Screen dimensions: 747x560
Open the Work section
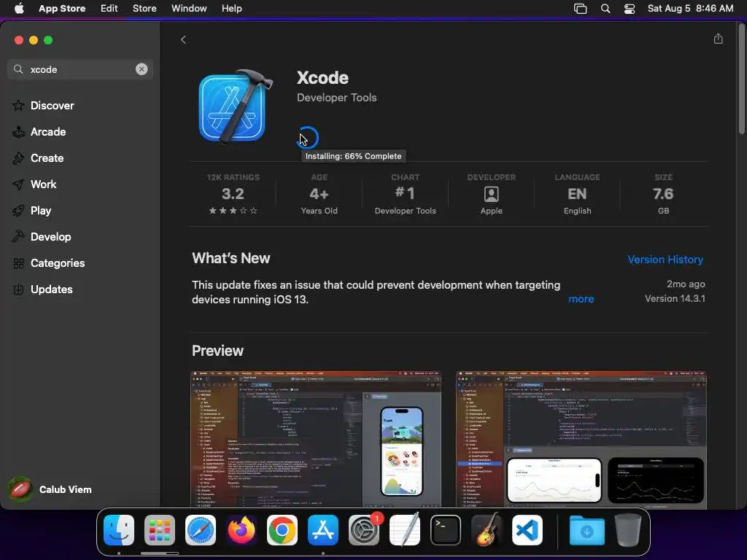(43, 184)
